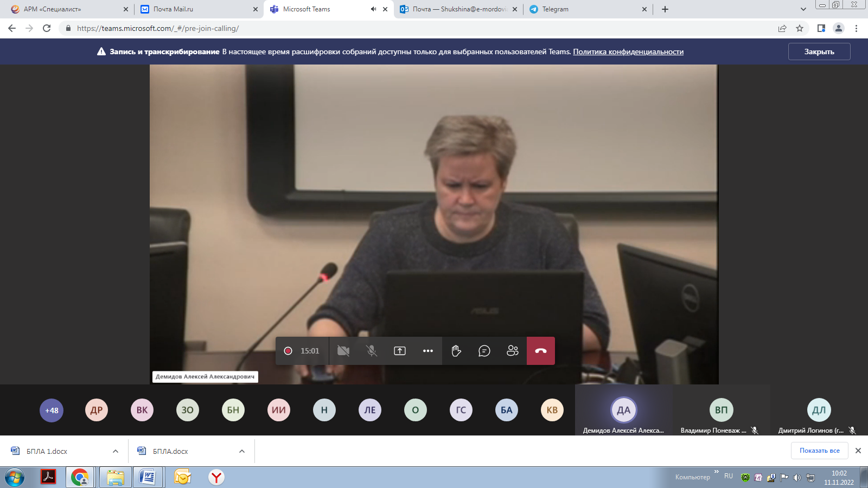
Task: Select participant avatar ДР
Action: (x=97, y=410)
